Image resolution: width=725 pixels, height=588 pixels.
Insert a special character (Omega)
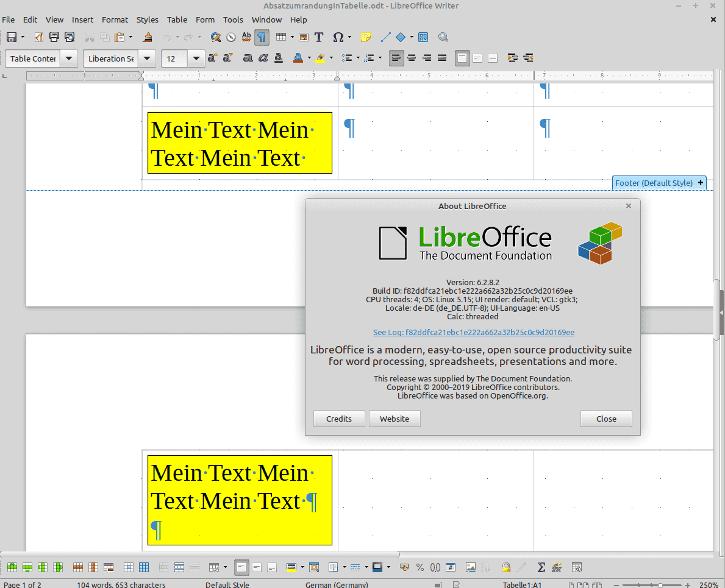338,37
